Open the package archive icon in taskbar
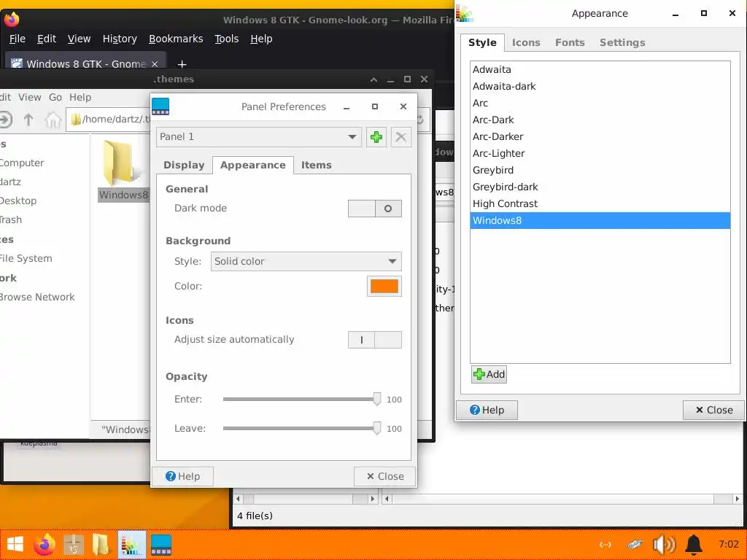747x560 pixels. coord(74,544)
